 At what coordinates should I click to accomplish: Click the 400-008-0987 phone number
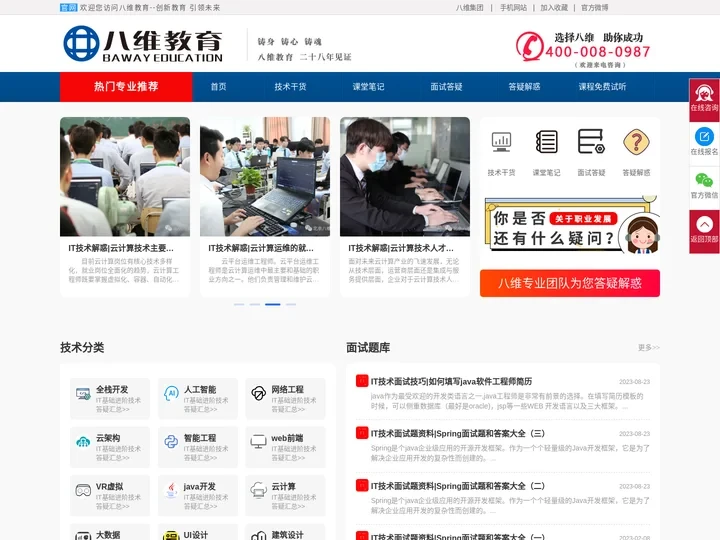(x=598, y=51)
